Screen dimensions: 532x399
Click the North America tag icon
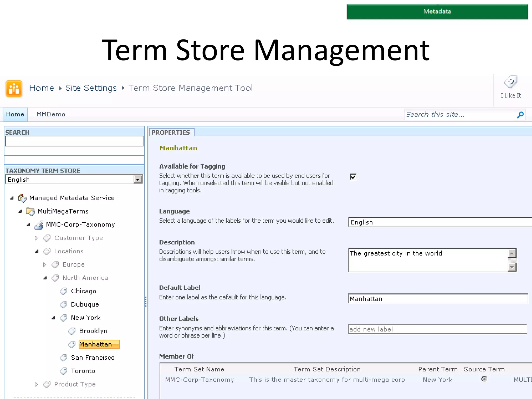[55, 278]
